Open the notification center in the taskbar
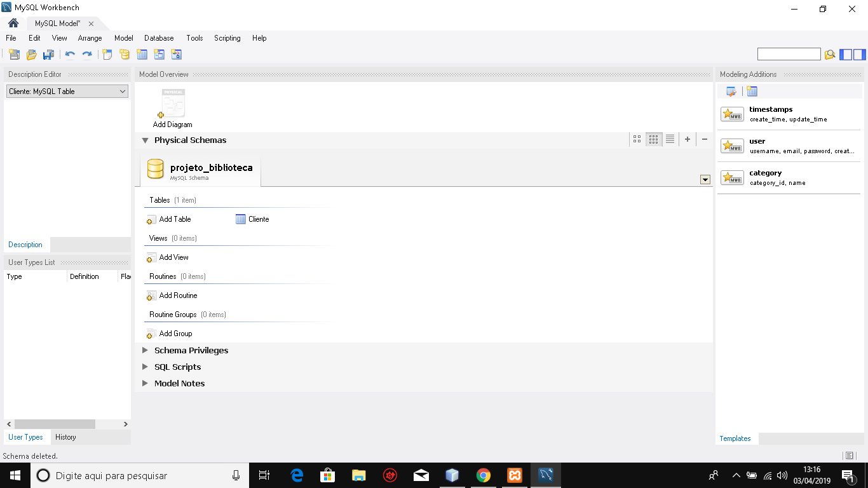This screenshot has width=868, height=488. coord(848,475)
